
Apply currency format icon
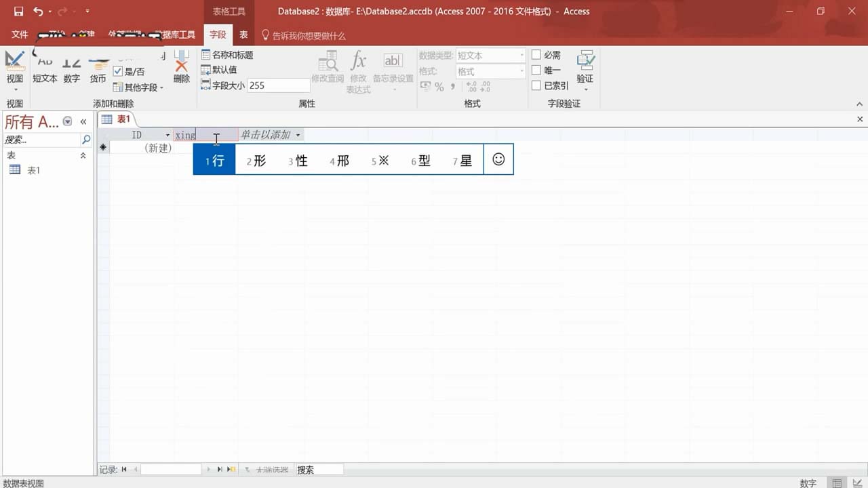[426, 86]
